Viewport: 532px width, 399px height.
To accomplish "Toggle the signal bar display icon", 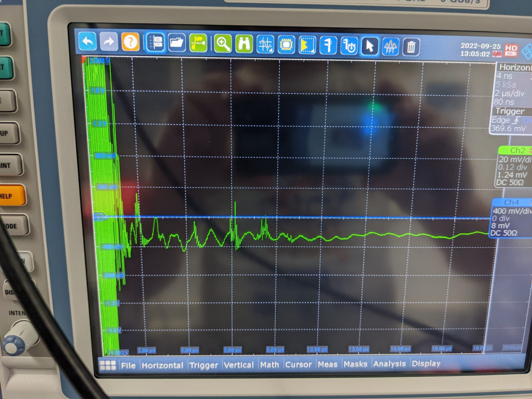I will tap(155, 43).
